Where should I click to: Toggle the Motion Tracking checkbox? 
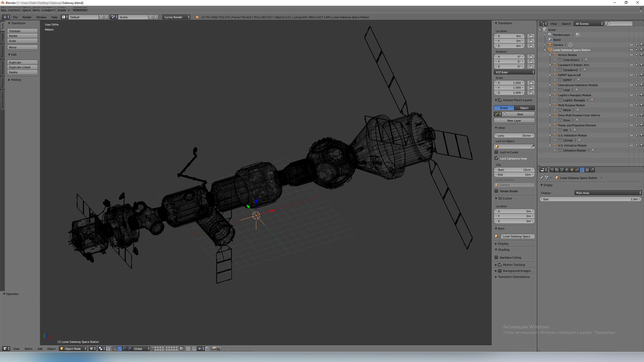(x=500, y=265)
